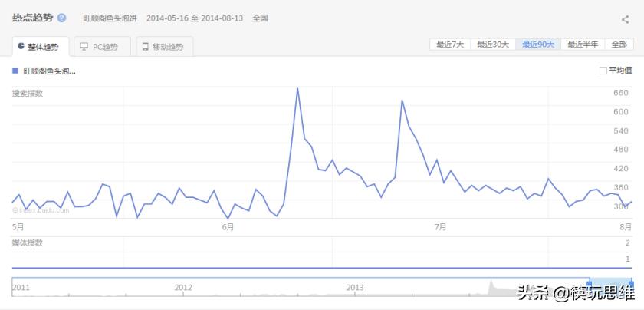Click the 旺顺阁鱼头泡... legend label
The width and height of the screenshot is (644, 310).
coord(49,71)
